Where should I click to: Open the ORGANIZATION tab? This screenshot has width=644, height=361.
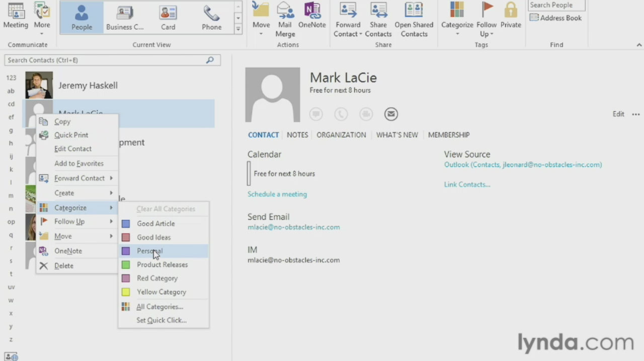[341, 135]
